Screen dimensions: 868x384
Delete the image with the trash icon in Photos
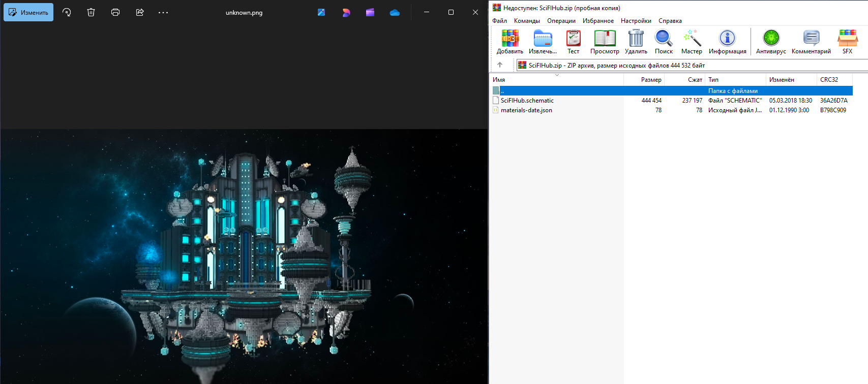tap(91, 12)
